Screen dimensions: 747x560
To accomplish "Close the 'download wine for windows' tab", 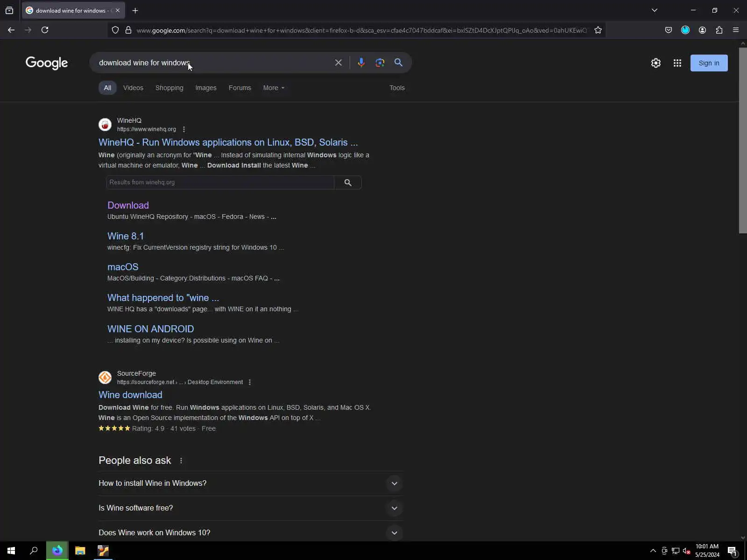I will (118, 10).
